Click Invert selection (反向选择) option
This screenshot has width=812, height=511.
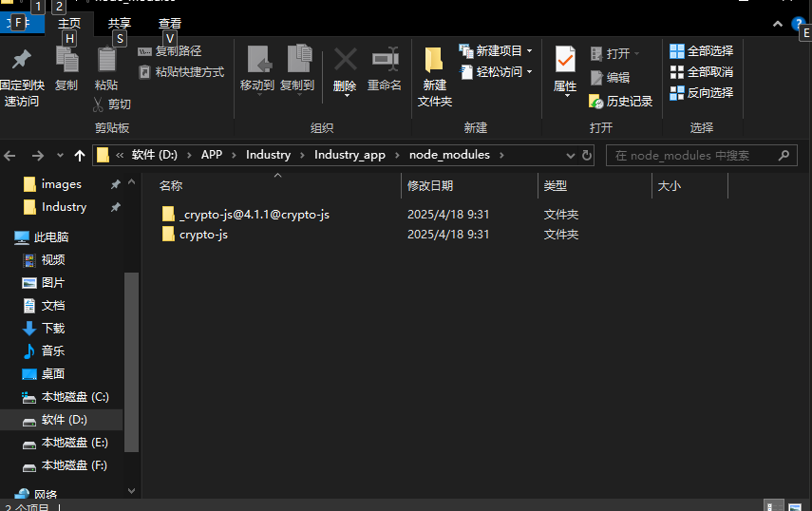[701, 92]
